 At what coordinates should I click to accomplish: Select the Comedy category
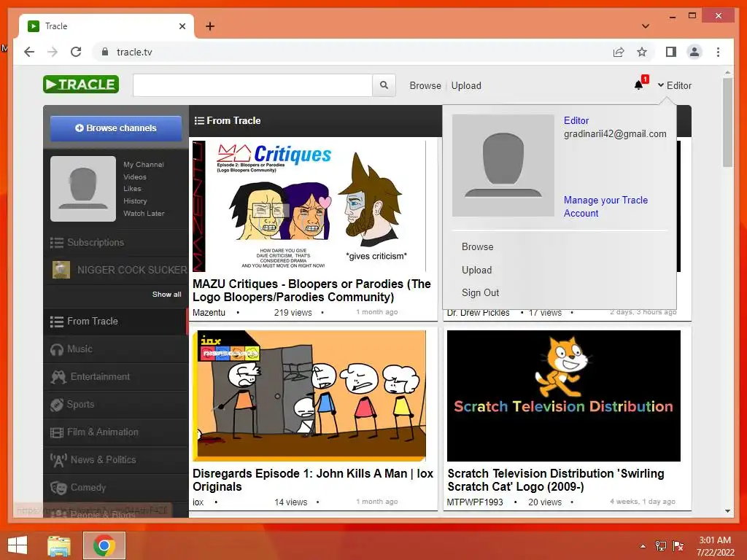pos(116,487)
